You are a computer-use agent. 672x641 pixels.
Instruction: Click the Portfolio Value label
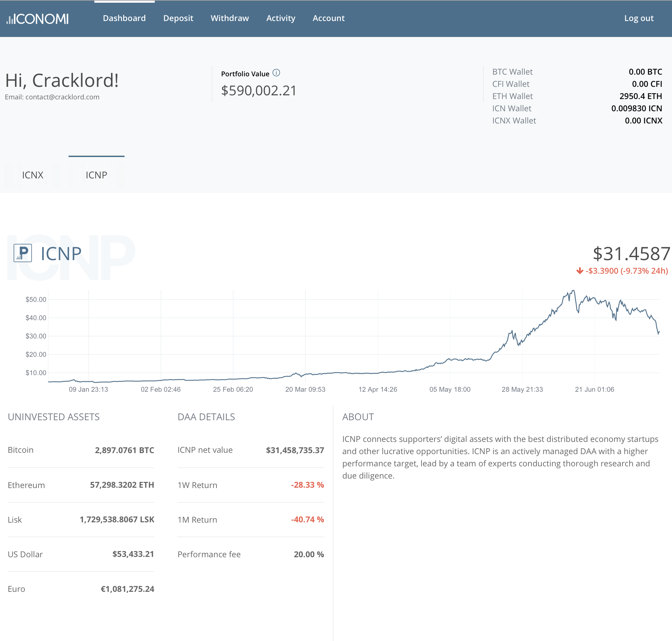coord(245,74)
